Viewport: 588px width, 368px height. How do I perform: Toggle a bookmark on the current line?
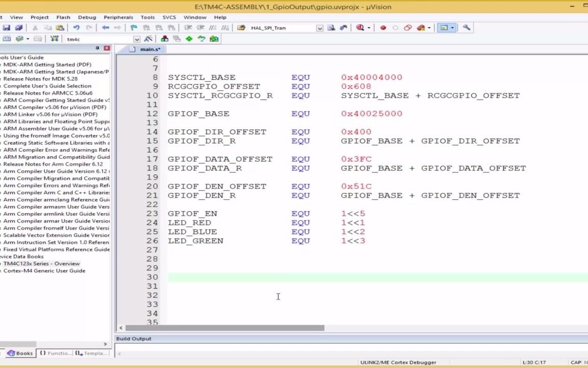pyautogui.click(x=134, y=28)
